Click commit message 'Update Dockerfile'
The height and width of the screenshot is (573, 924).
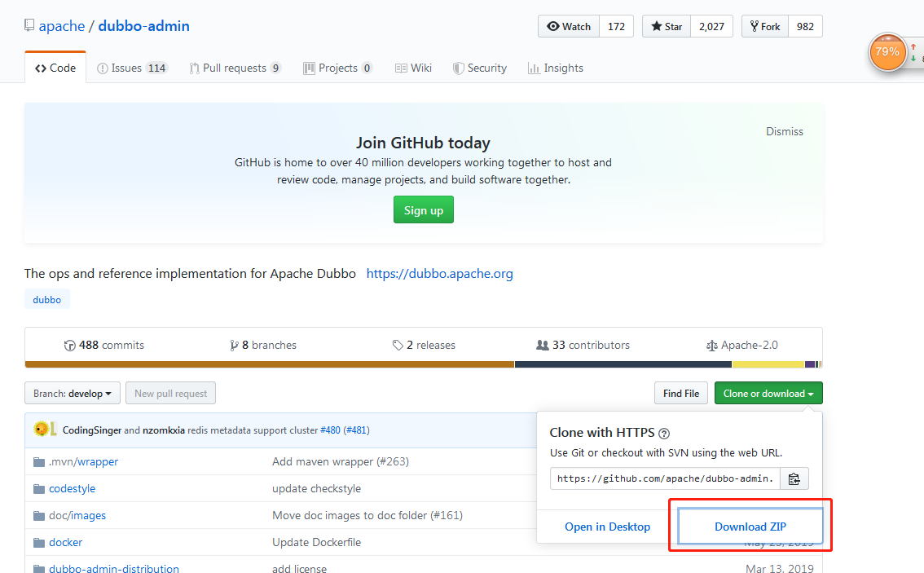pyautogui.click(x=316, y=542)
